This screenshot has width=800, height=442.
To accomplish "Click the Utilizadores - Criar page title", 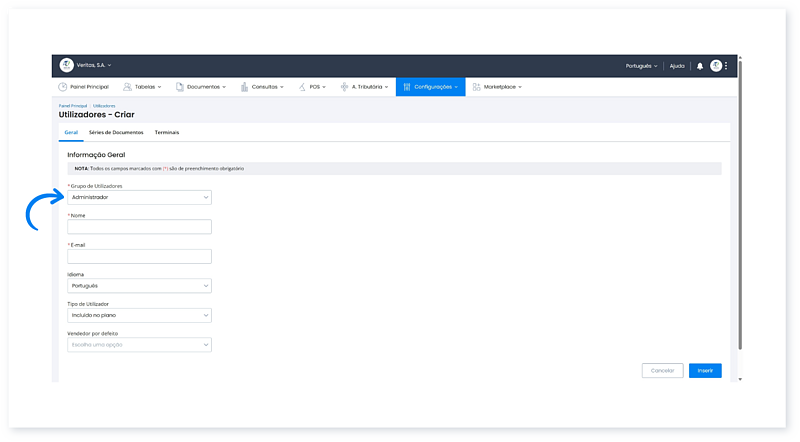I will point(96,115).
